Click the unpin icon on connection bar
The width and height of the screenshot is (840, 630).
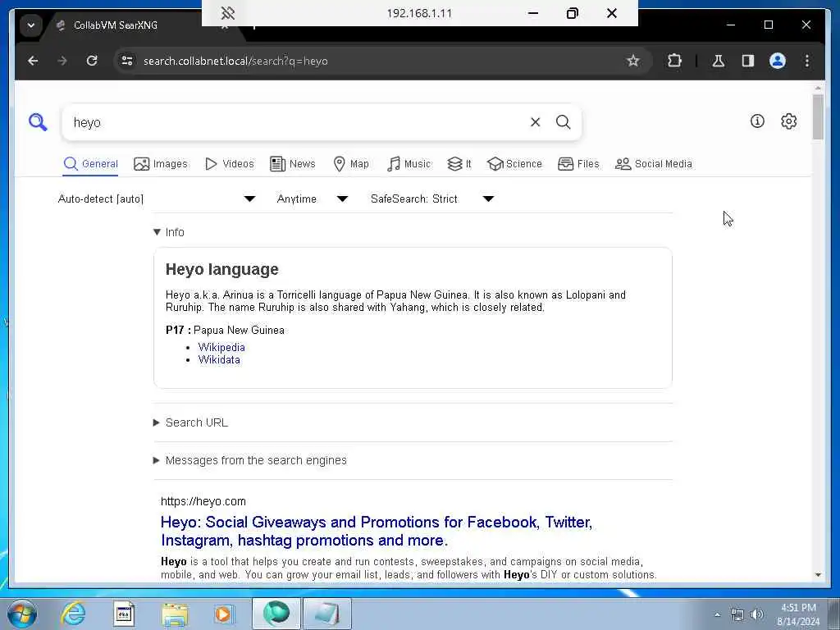click(x=228, y=13)
